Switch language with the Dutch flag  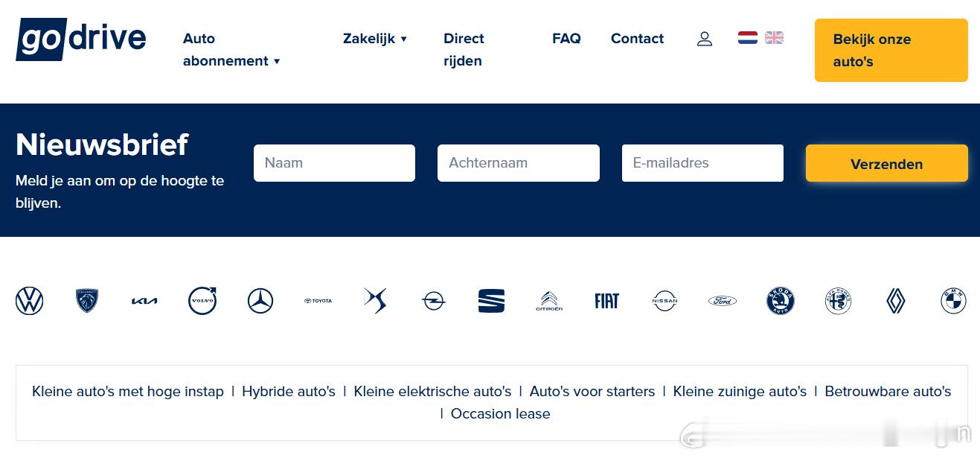tap(748, 37)
